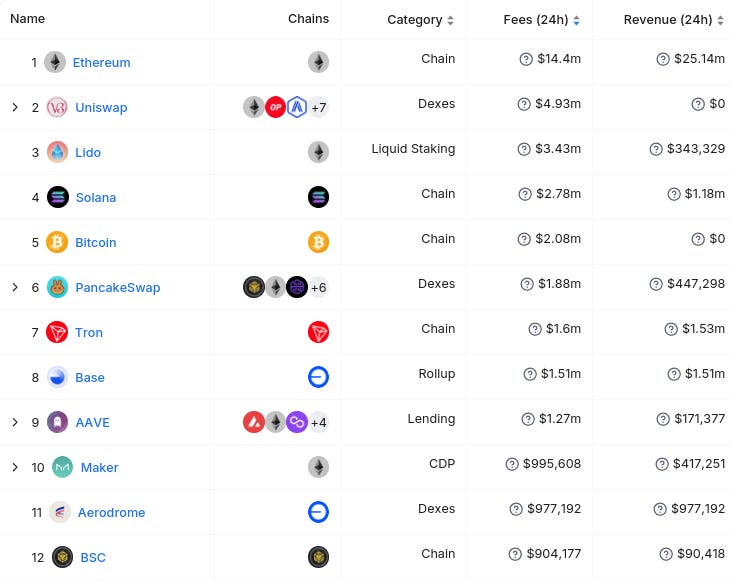Show Uniswap's +7 additional chains
734x580 pixels.
319,107
